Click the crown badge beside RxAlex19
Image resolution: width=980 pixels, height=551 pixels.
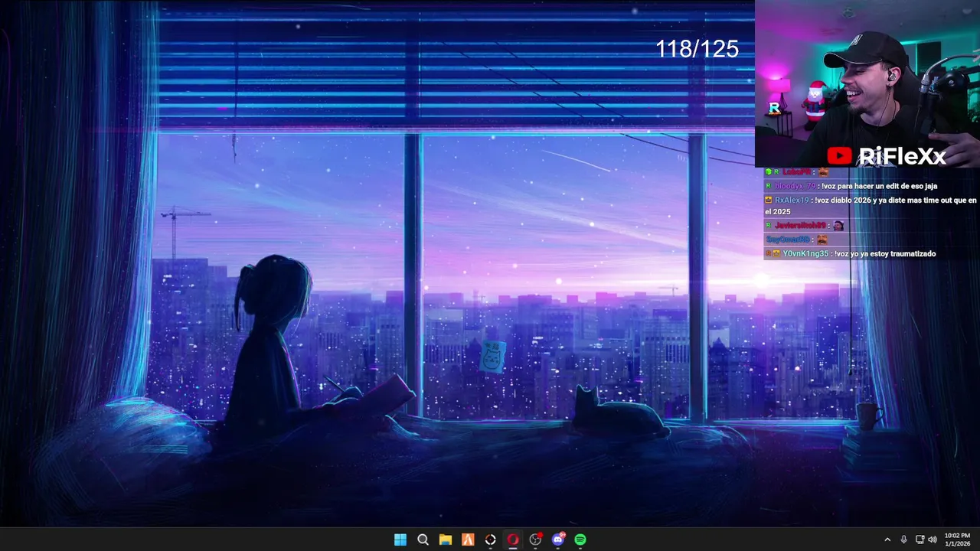coord(768,200)
